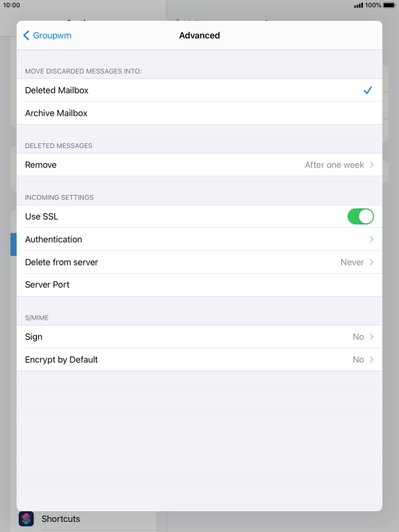Click the chevron beside Sign No
This screenshot has height=532, width=399.
click(x=372, y=337)
